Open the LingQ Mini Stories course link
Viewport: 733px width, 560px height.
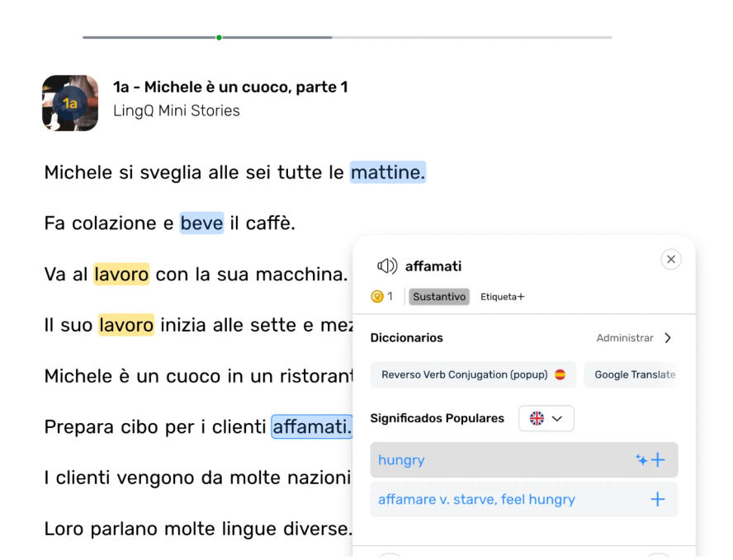(x=177, y=111)
